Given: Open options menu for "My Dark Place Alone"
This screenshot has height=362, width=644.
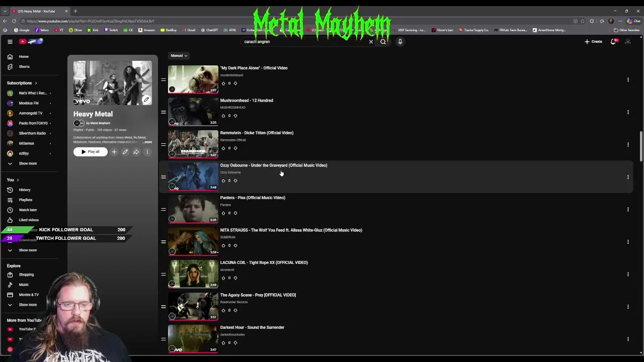Looking at the screenshot, I should 628,79.
